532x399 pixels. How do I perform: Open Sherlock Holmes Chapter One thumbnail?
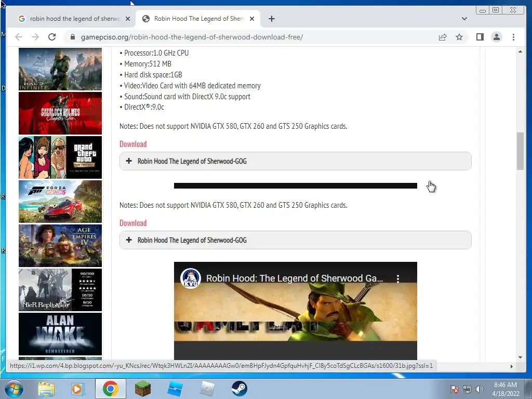tap(60, 113)
